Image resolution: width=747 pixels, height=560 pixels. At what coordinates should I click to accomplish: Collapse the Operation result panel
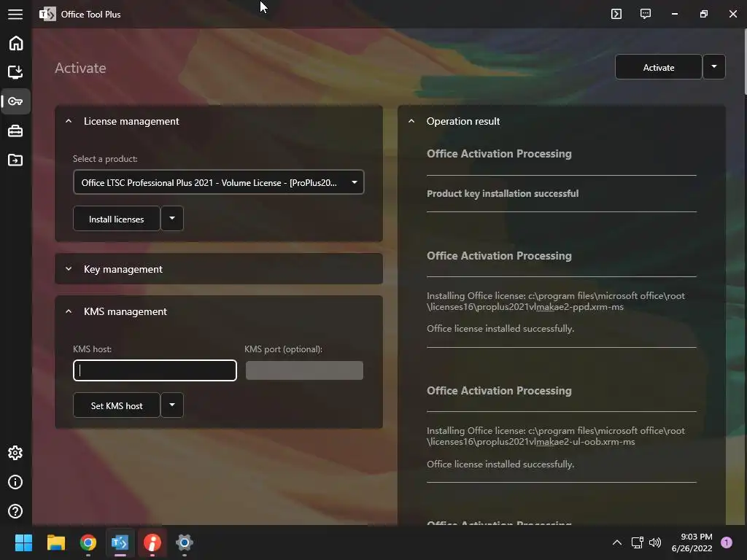coord(411,121)
